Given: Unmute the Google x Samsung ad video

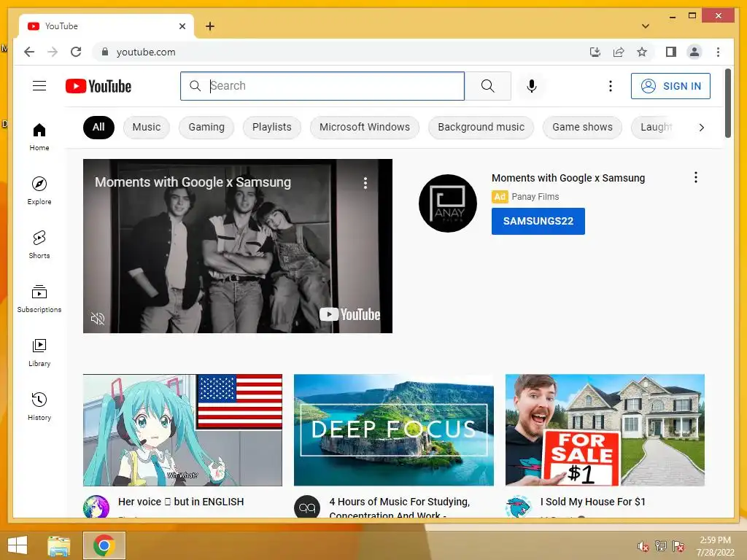Looking at the screenshot, I should [98, 318].
